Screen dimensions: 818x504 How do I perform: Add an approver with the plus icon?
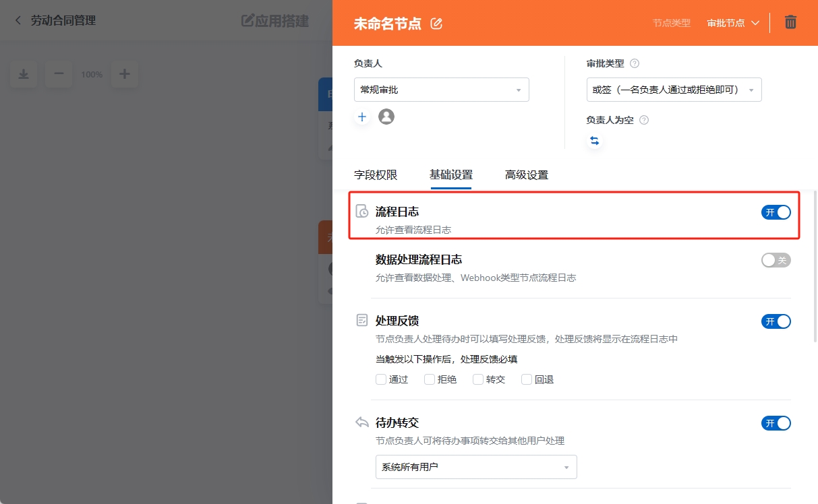tap(362, 116)
